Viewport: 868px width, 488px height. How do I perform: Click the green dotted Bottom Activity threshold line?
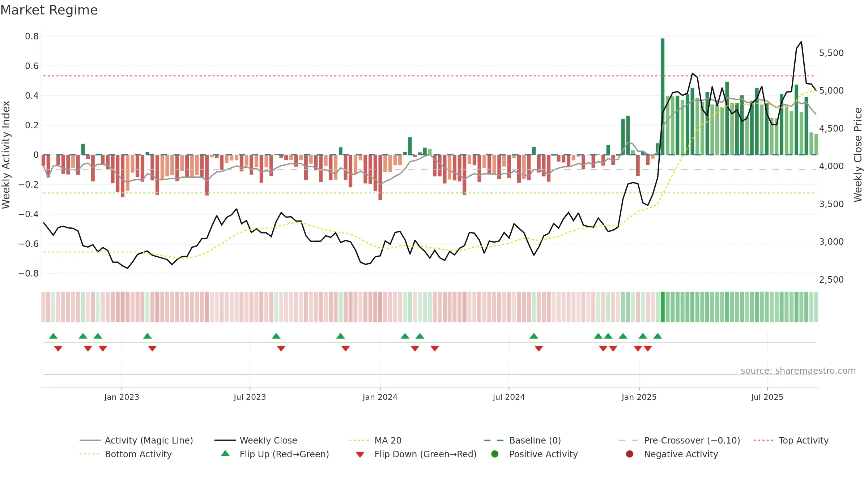click(430, 193)
